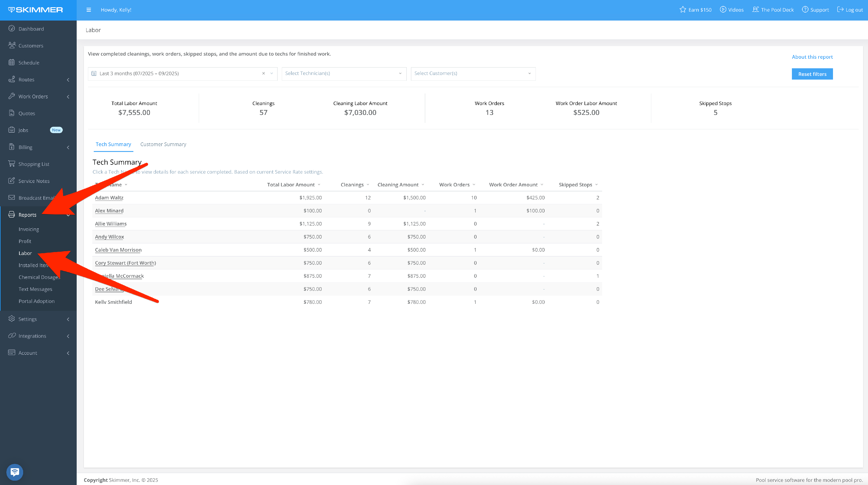Open the Select Technician(s) dropdown
This screenshot has height=485, width=868.
(344, 74)
